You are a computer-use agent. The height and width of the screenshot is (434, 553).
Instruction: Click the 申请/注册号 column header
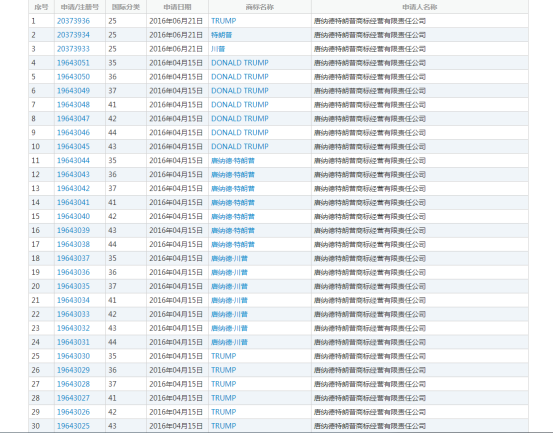[x=80, y=7]
